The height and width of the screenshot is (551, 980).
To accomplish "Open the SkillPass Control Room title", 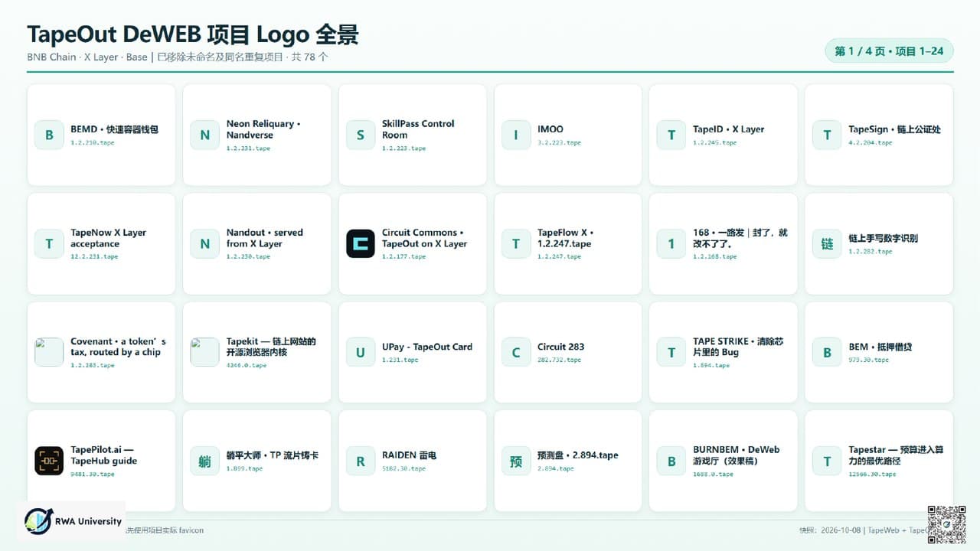I will pos(418,129).
